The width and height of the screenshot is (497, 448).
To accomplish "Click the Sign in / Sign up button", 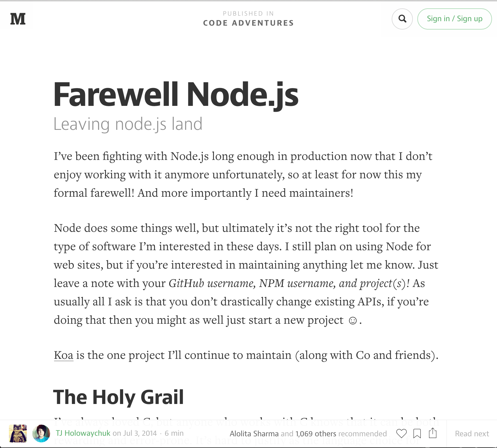I will 454,19.
